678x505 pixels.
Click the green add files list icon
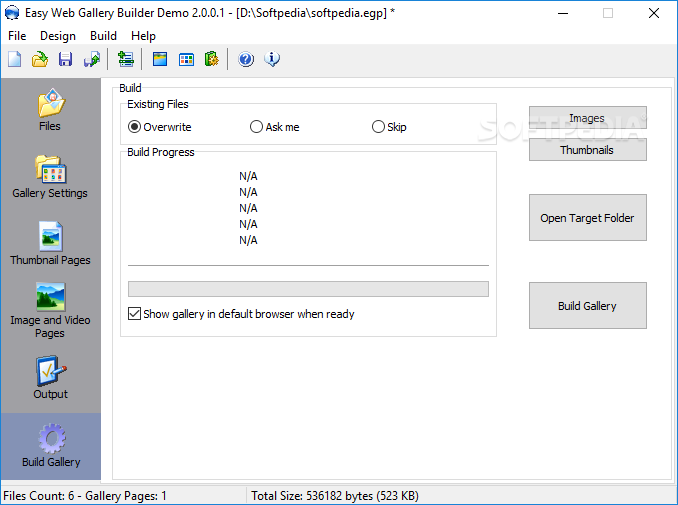point(126,59)
